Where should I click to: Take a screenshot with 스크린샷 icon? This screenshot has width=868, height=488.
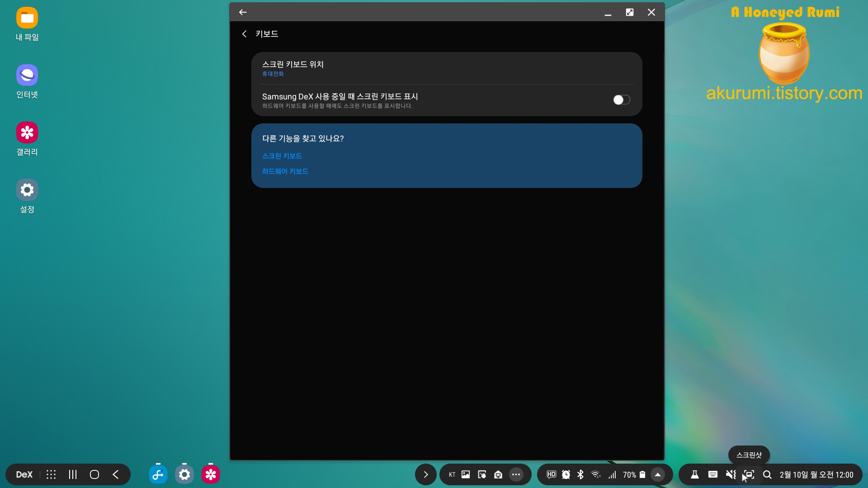(749, 474)
